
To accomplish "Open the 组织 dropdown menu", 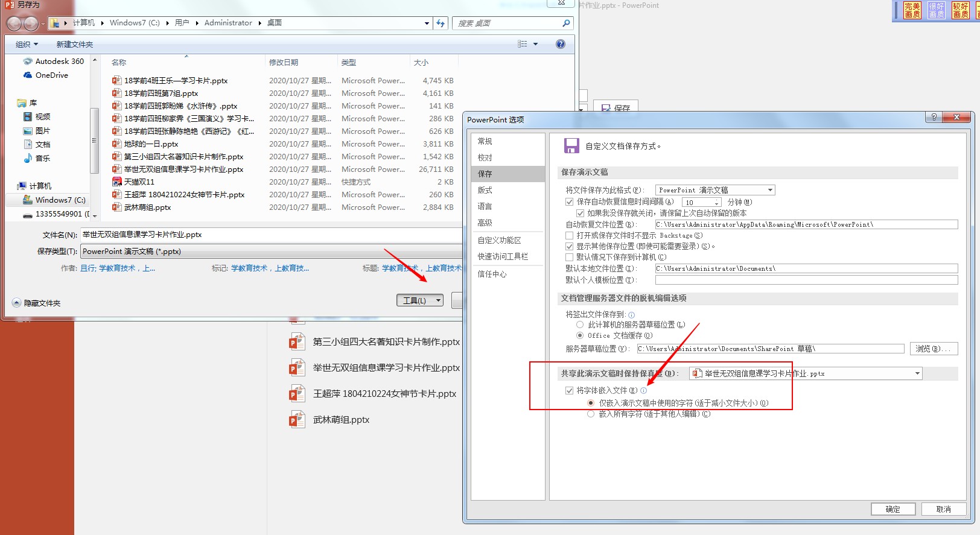I will 27,44.
